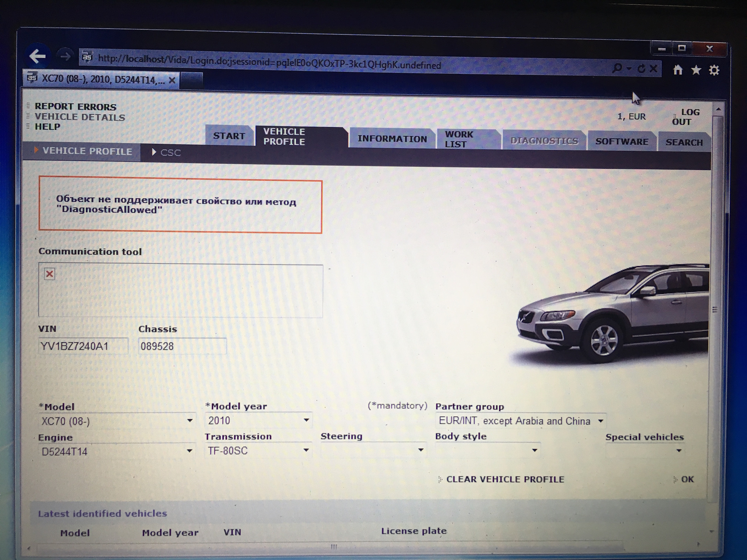Click the browser address bar URL

point(269,61)
